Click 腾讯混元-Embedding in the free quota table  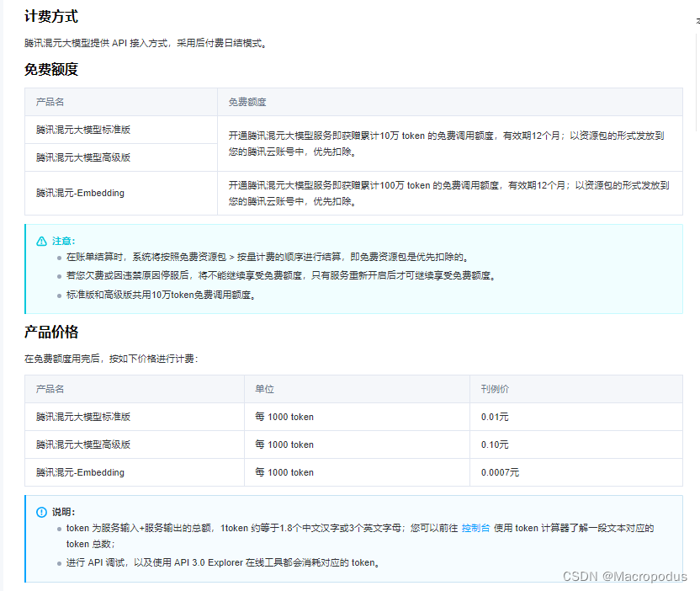[x=81, y=193]
